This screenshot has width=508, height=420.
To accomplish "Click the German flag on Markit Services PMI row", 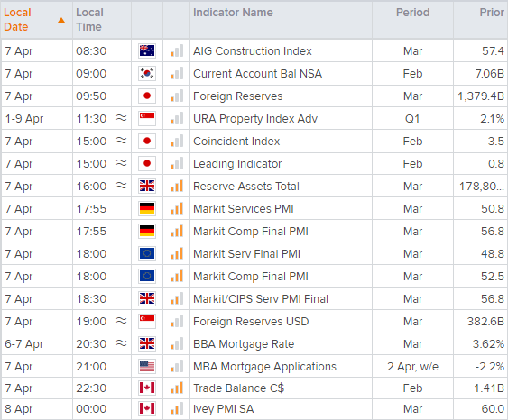I will pyautogui.click(x=147, y=209).
